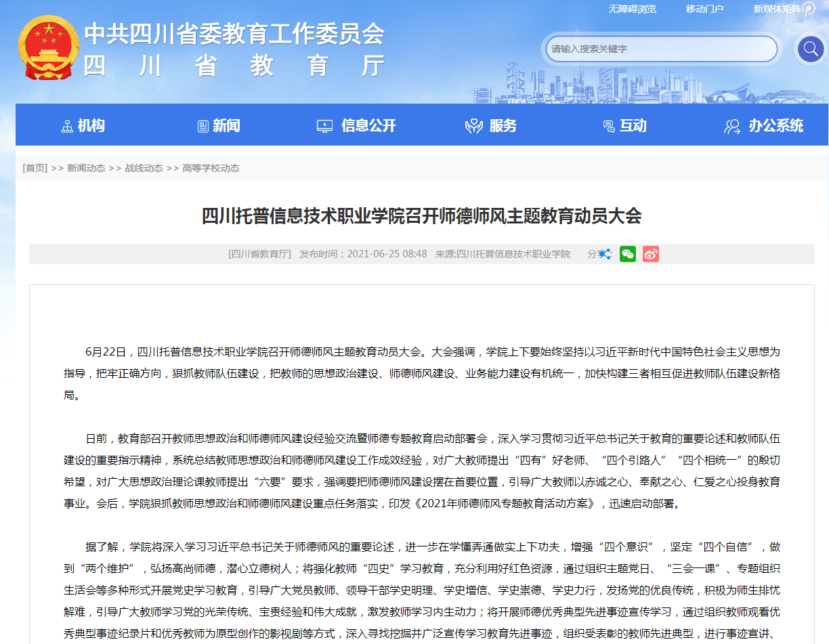The width and height of the screenshot is (829, 644).
Task: Share article to Weibo
Action: 651,254
